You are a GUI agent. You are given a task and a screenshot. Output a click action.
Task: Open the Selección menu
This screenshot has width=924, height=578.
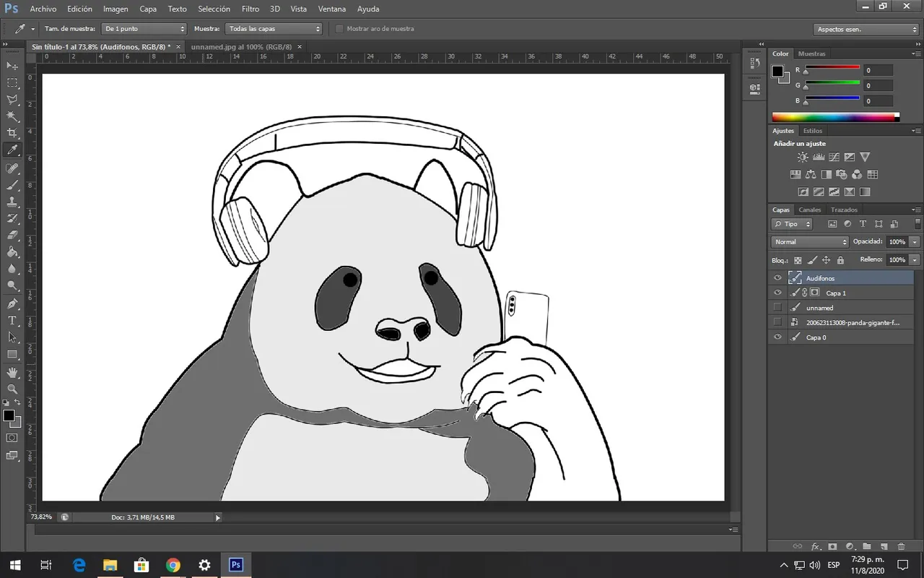[x=214, y=9]
